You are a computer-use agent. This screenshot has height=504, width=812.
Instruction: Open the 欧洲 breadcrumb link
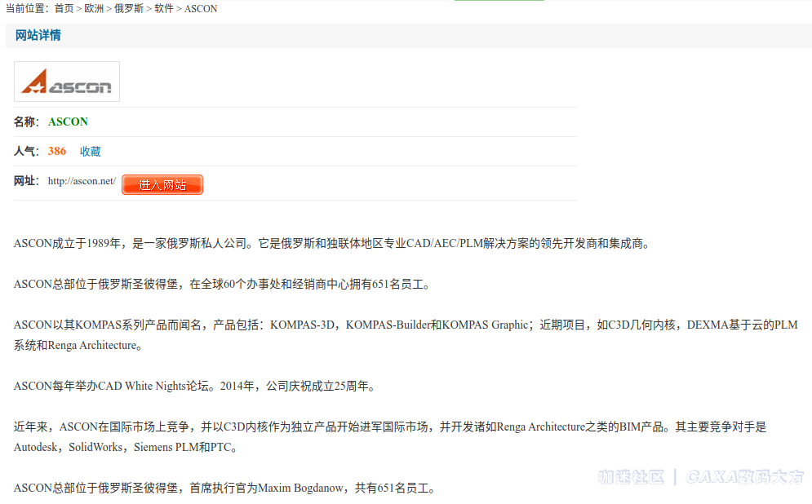click(x=94, y=8)
